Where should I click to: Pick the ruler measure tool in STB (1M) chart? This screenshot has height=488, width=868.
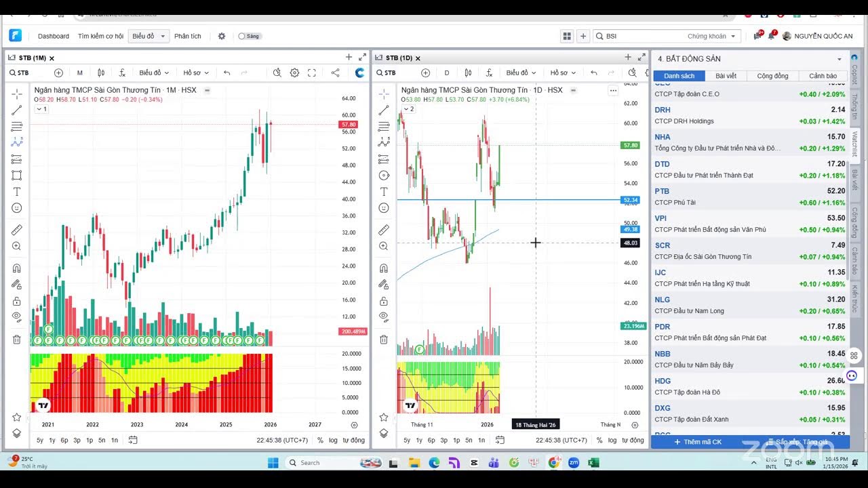pos(17,230)
